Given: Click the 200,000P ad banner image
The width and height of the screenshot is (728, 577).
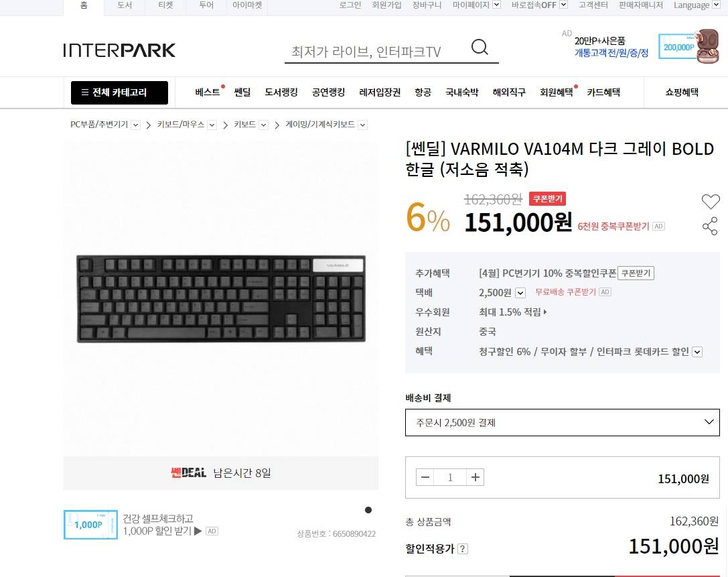Looking at the screenshot, I should coord(689,46).
